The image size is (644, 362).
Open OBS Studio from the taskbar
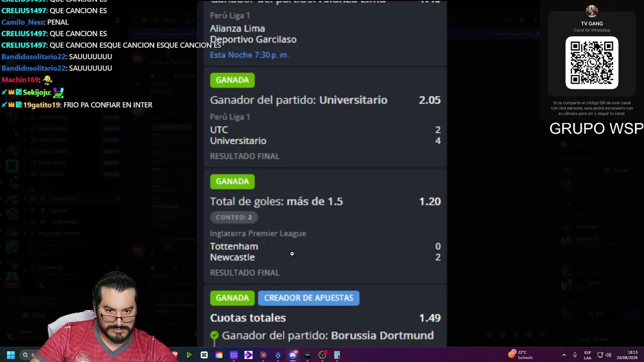(323, 355)
